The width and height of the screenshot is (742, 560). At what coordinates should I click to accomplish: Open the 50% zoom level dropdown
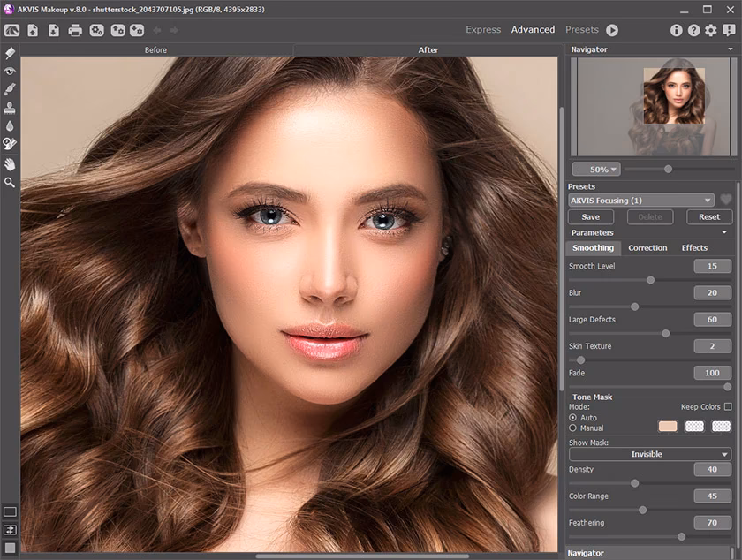pos(596,169)
